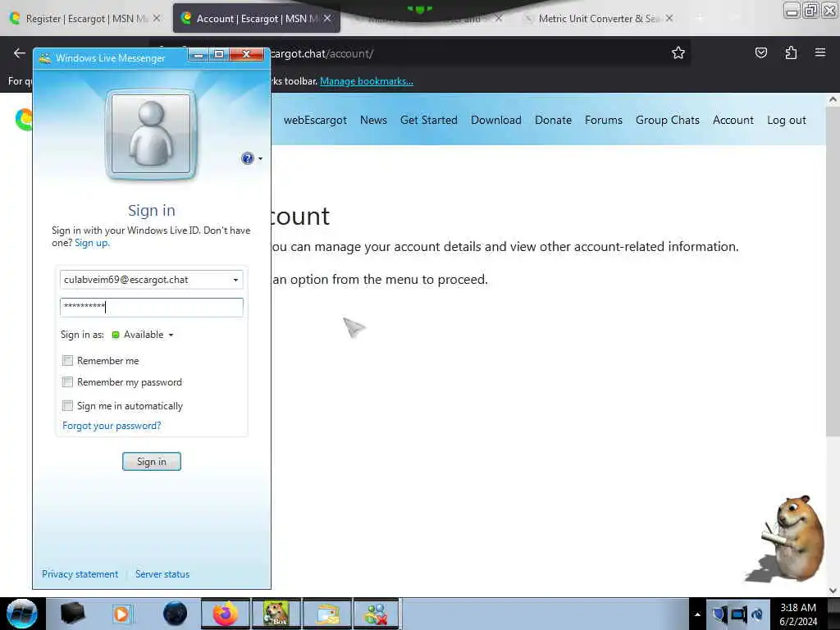Image resolution: width=840 pixels, height=630 pixels.
Task: Check Sign me in automatically
Action: click(x=67, y=405)
